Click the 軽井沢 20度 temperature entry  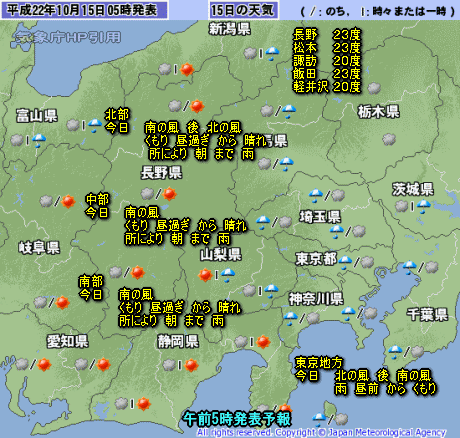coord(327,87)
